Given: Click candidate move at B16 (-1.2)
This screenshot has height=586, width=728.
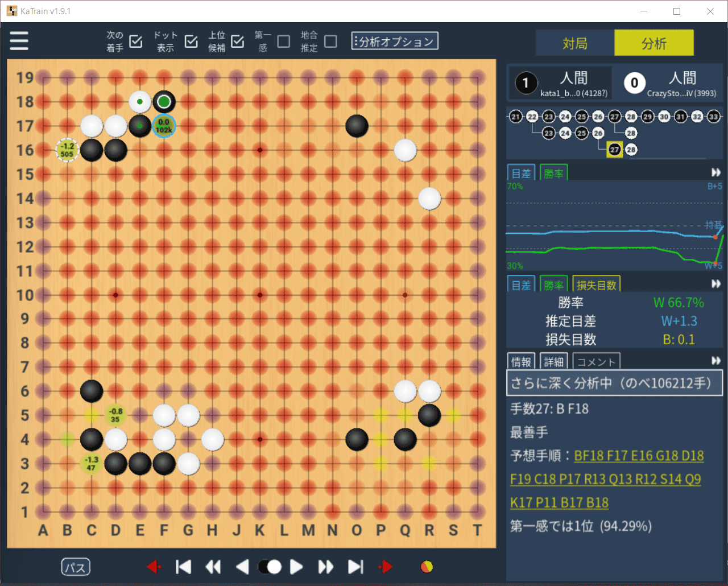Looking at the screenshot, I should pos(67,150).
